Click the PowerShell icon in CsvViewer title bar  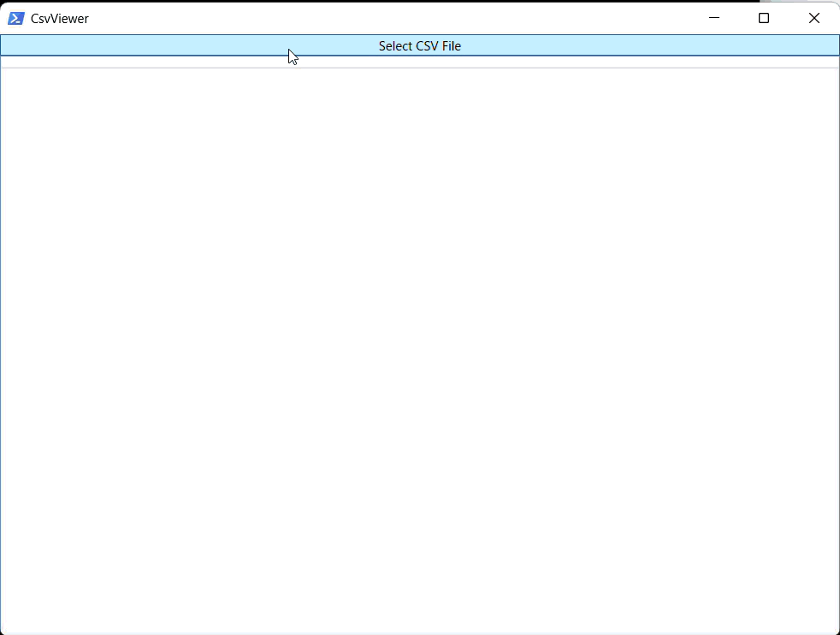click(x=16, y=18)
